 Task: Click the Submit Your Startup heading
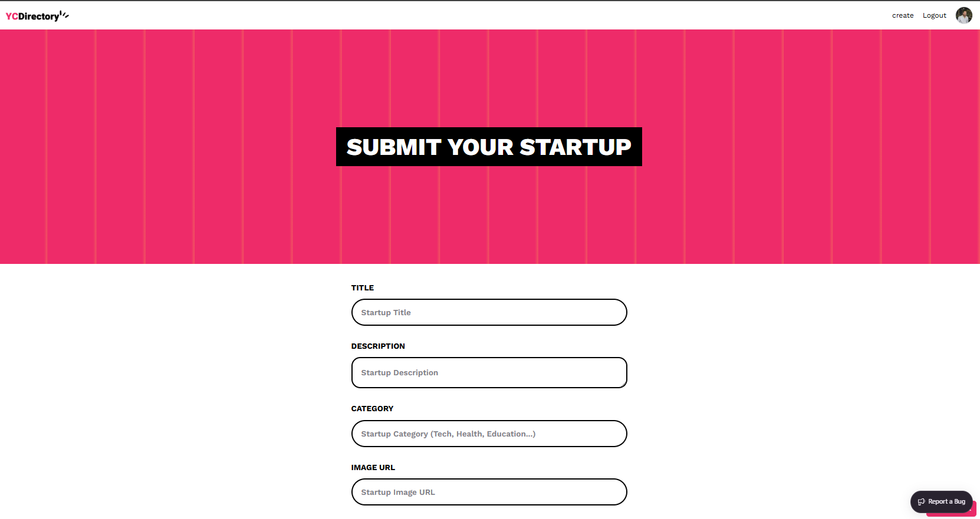tap(489, 147)
